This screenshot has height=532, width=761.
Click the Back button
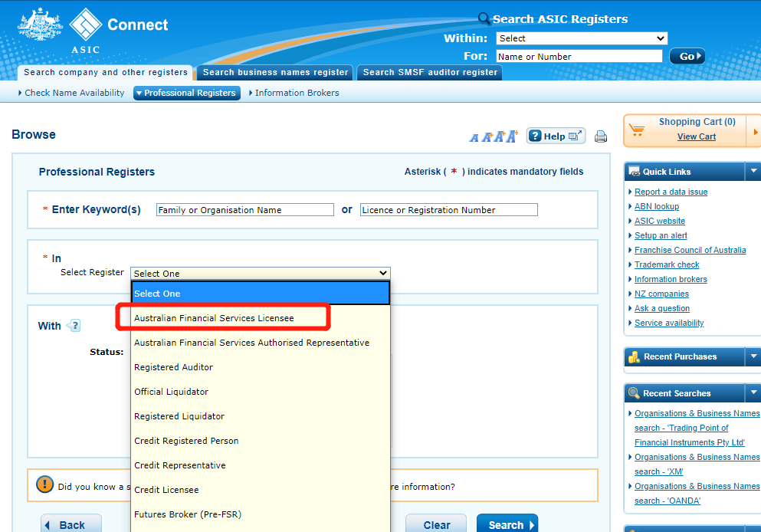pos(71,524)
